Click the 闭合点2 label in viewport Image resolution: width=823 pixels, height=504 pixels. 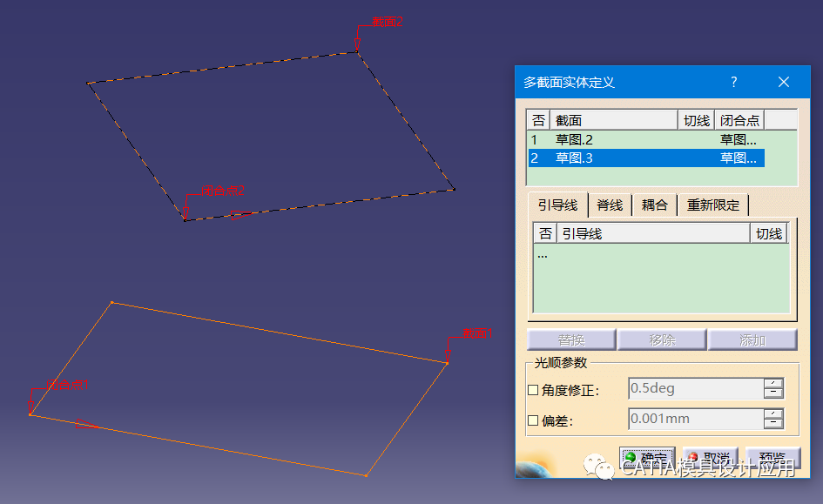[223, 191]
